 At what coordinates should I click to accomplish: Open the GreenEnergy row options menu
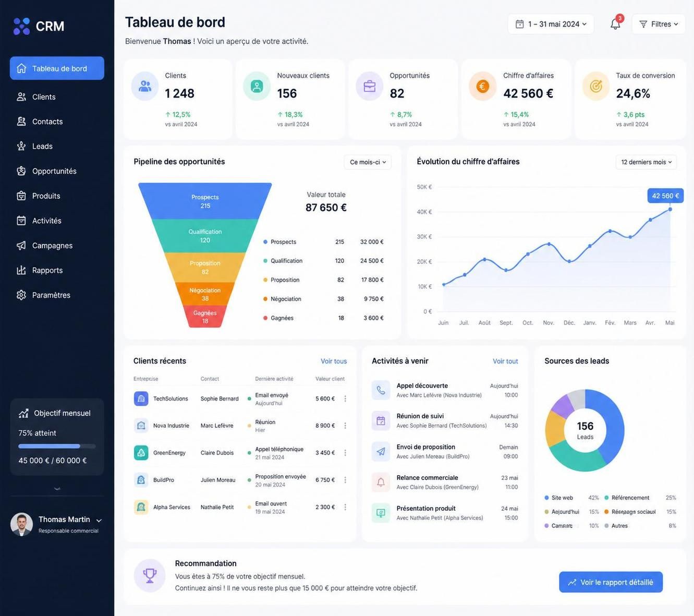click(x=345, y=453)
